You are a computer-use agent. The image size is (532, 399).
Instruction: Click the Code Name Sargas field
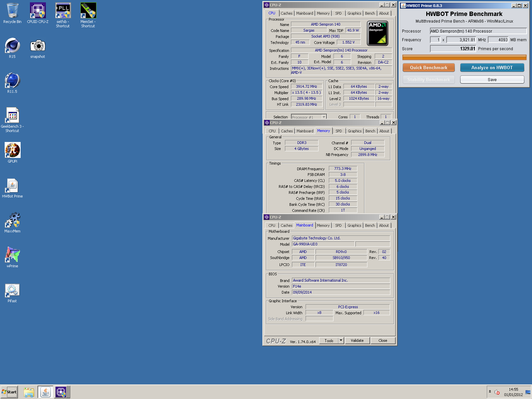click(x=309, y=30)
